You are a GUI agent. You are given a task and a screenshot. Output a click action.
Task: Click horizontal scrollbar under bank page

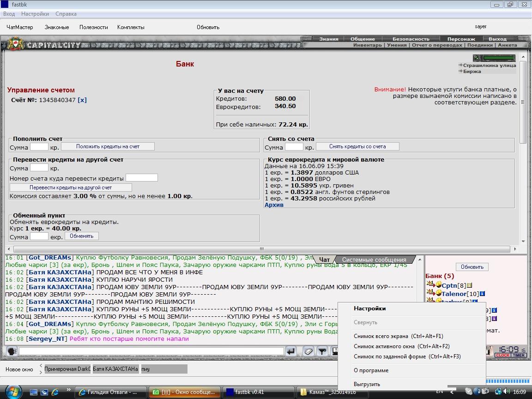tap(261, 249)
